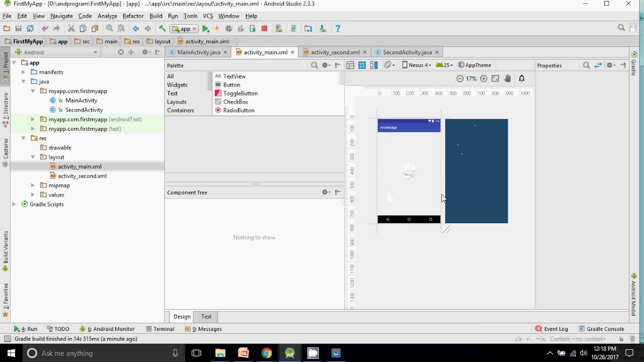Toggle the Properties view-all arrows
Viewport: 644px width, 362px height.
pyautogui.click(x=598, y=65)
